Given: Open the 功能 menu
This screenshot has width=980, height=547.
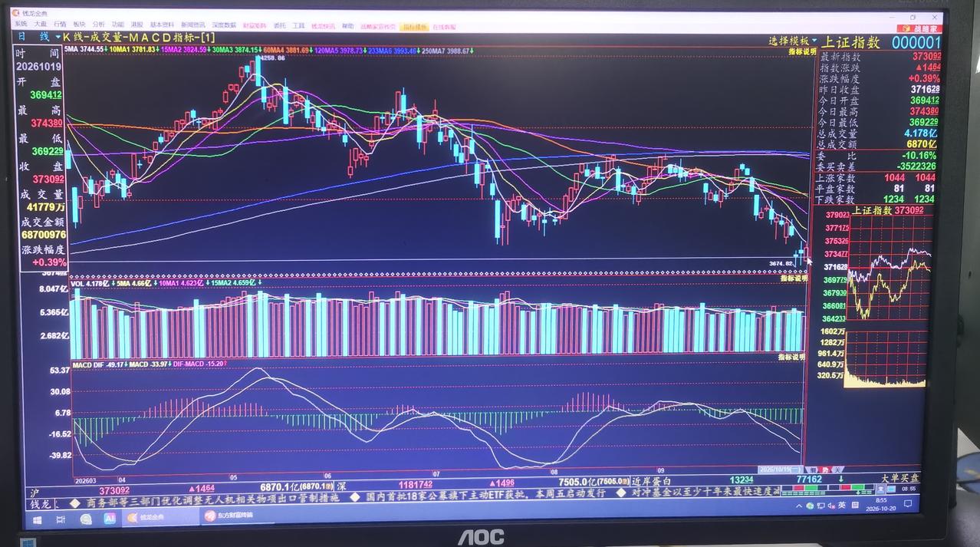Looking at the screenshot, I should click(x=117, y=25).
